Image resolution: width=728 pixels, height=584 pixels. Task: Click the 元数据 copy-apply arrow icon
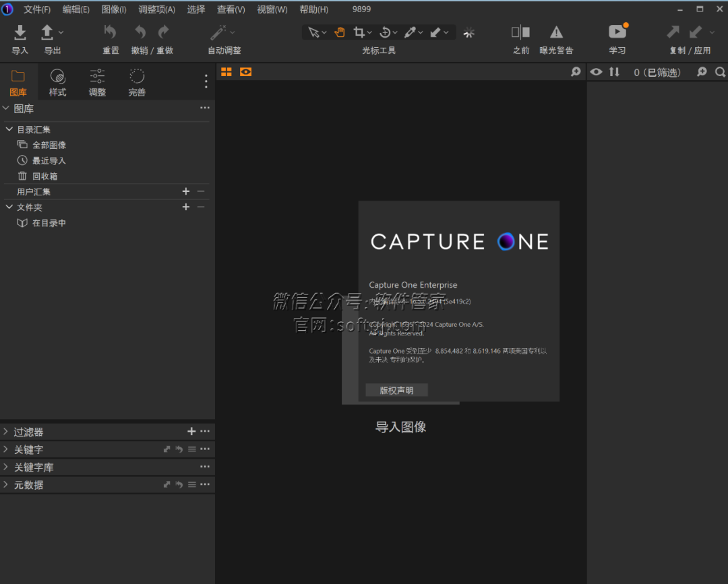[166, 484]
